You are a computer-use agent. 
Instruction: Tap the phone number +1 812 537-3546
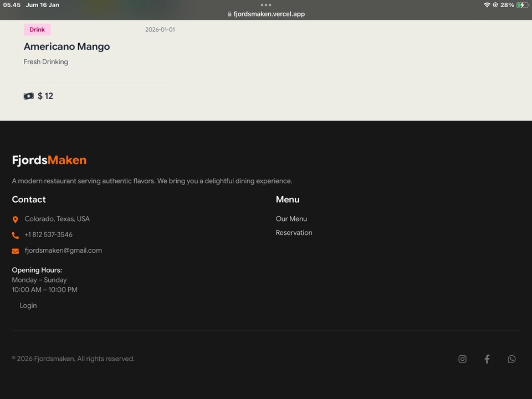(x=48, y=234)
